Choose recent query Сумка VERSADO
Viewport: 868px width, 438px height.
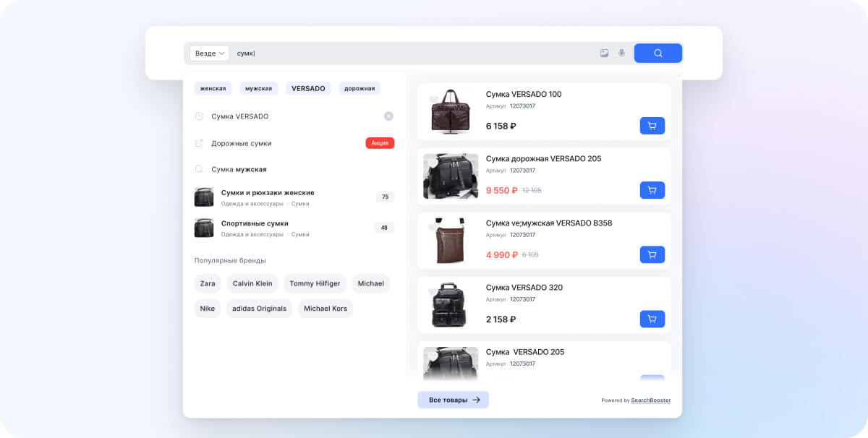click(239, 116)
